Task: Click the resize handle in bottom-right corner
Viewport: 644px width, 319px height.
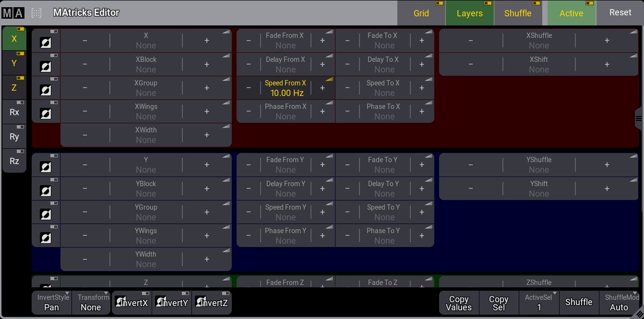Action: coord(637,312)
